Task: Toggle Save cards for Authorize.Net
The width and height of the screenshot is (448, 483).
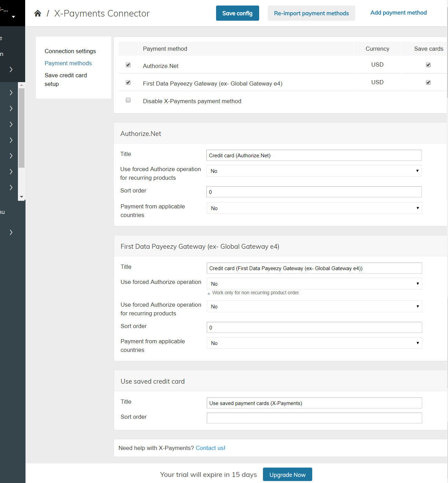Action: coord(428,65)
